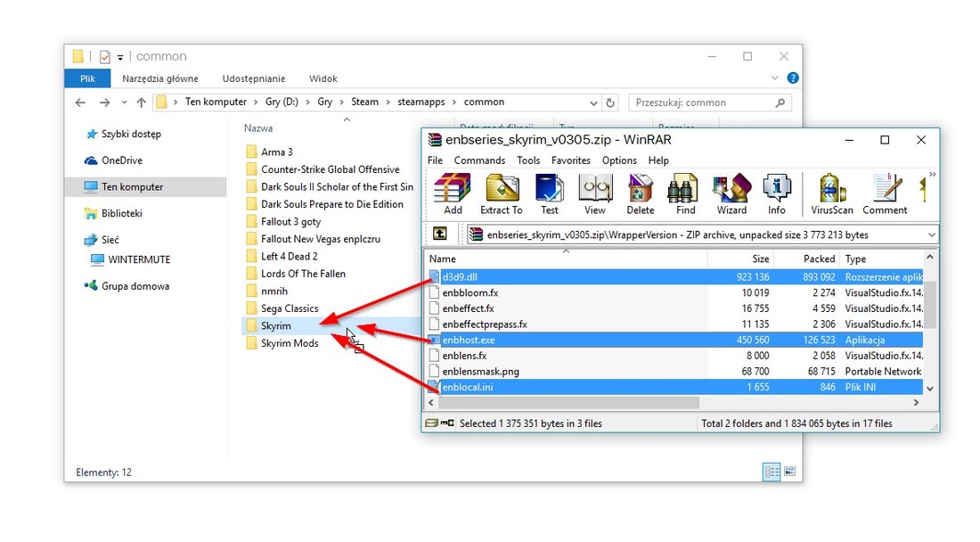Viewport: 980px width, 542px height.
Task: Click the Delete toolbar icon
Action: tap(641, 193)
